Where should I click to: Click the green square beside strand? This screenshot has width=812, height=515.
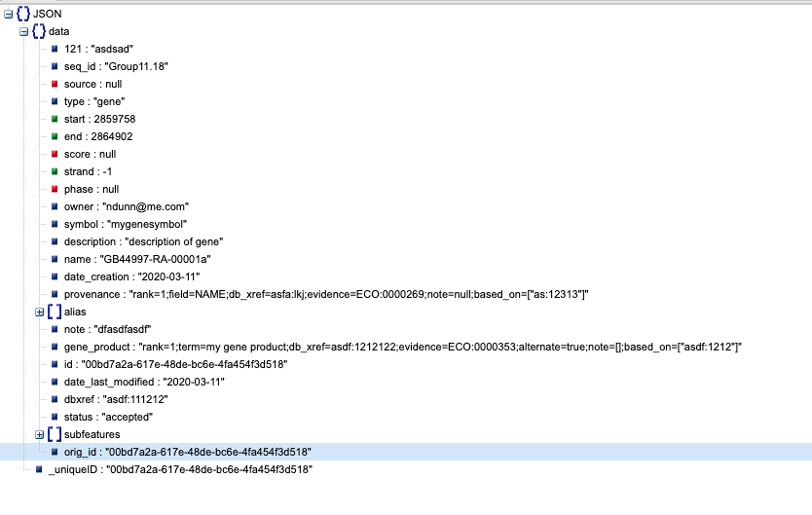(55, 172)
